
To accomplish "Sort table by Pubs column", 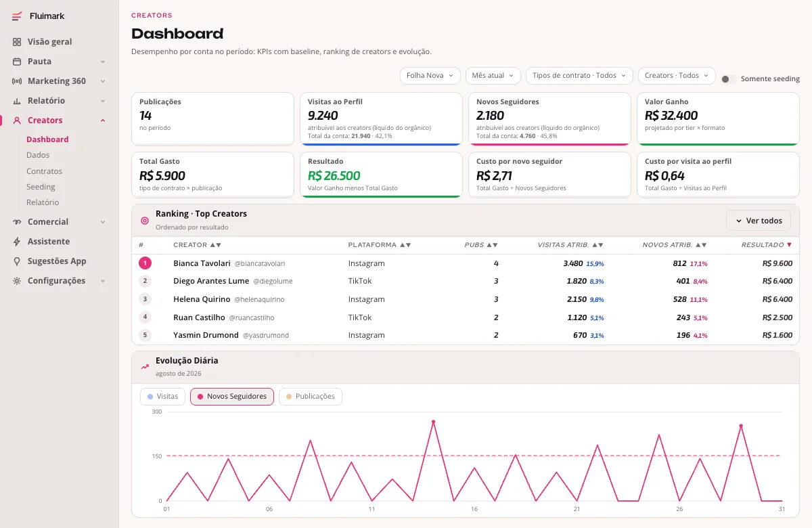I will (x=482, y=245).
